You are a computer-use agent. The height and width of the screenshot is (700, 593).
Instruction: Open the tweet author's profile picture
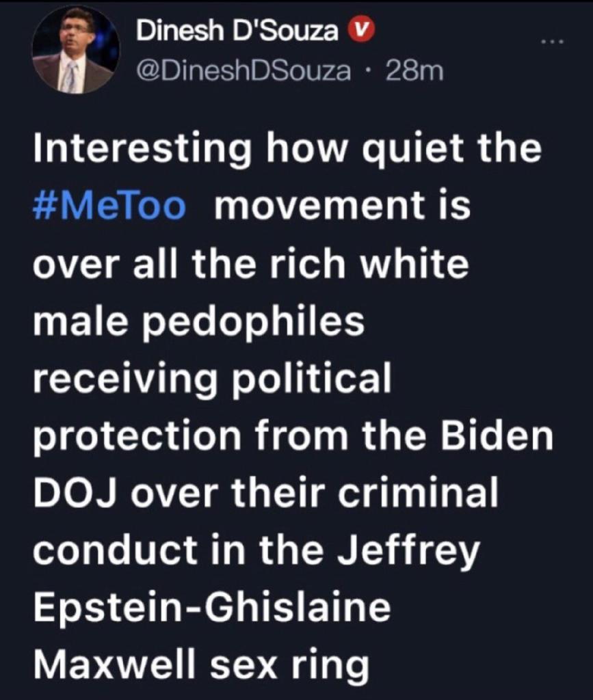75,49
